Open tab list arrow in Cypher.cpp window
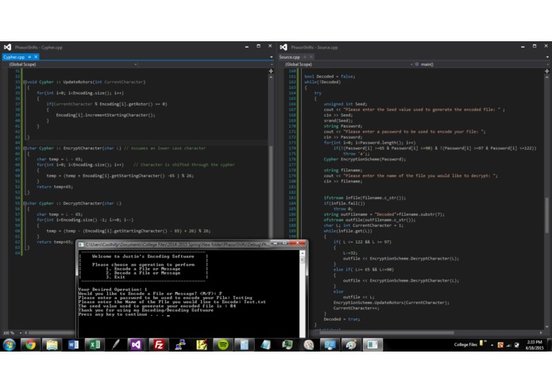Screen dimensions: 552x392 pos(271,57)
